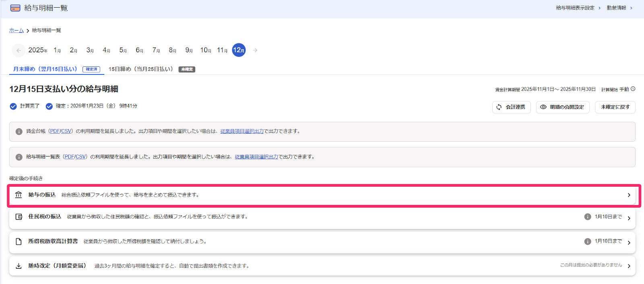Select 9月 in the month selector

coord(189,50)
